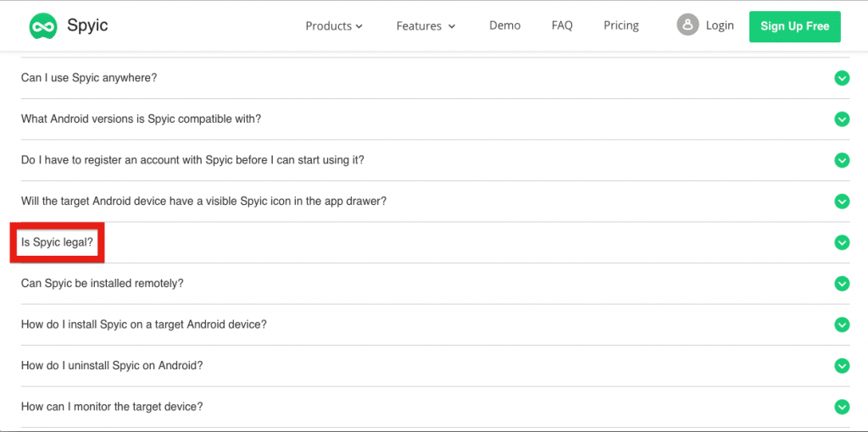Click 'How do I install Spyic' question
Screen dimensions: 868x432
pos(144,324)
